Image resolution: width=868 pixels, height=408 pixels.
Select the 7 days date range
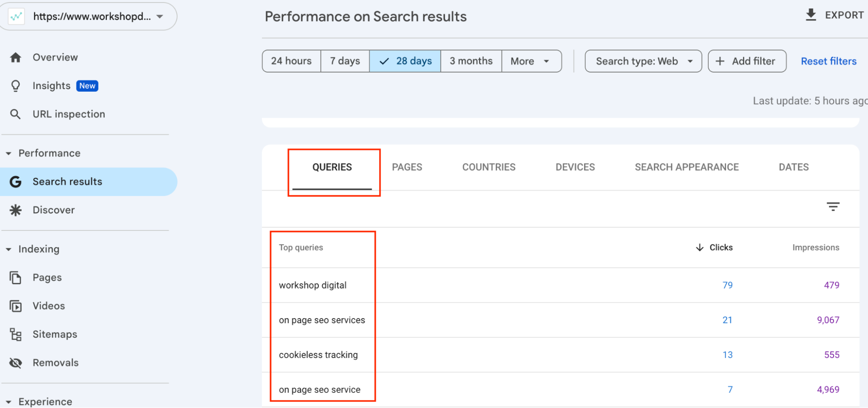[345, 61]
